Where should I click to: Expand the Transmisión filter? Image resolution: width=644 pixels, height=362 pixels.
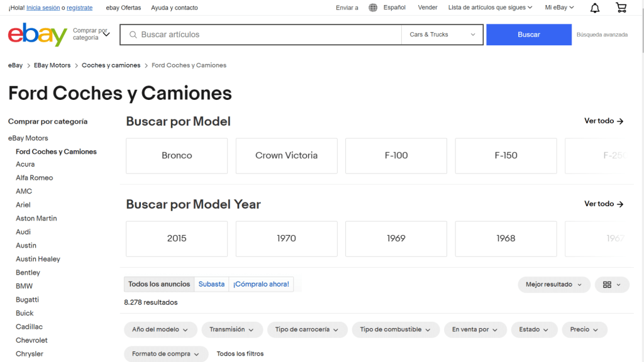point(231,329)
